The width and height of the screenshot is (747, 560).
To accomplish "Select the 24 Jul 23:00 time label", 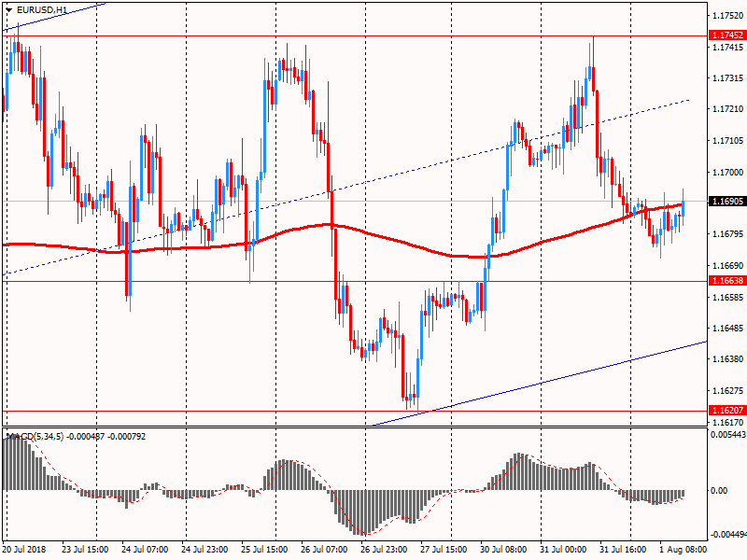I will click(204, 549).
